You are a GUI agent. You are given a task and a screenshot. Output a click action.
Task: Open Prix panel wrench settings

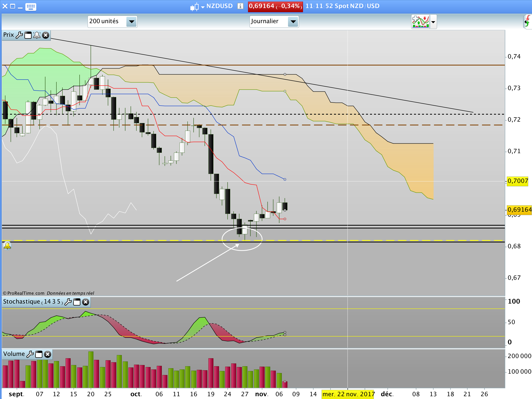point(19,35)
